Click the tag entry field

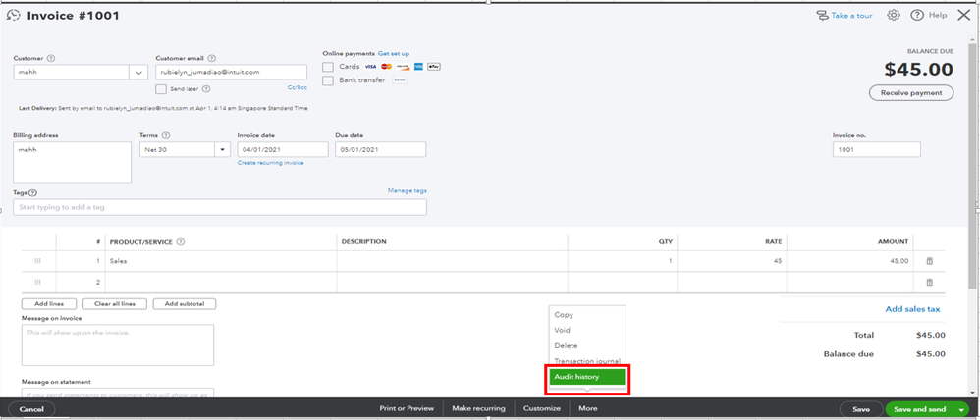[220, 207]
